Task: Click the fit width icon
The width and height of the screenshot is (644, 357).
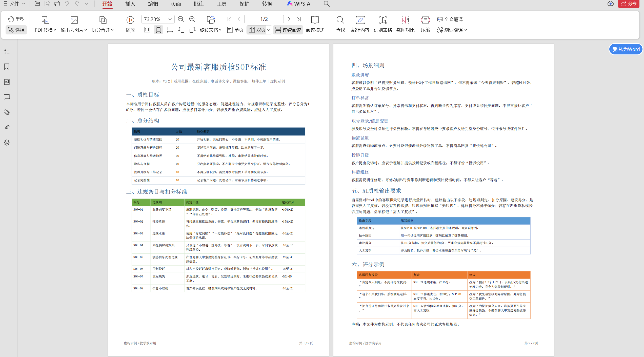Action: click(170, 30)
